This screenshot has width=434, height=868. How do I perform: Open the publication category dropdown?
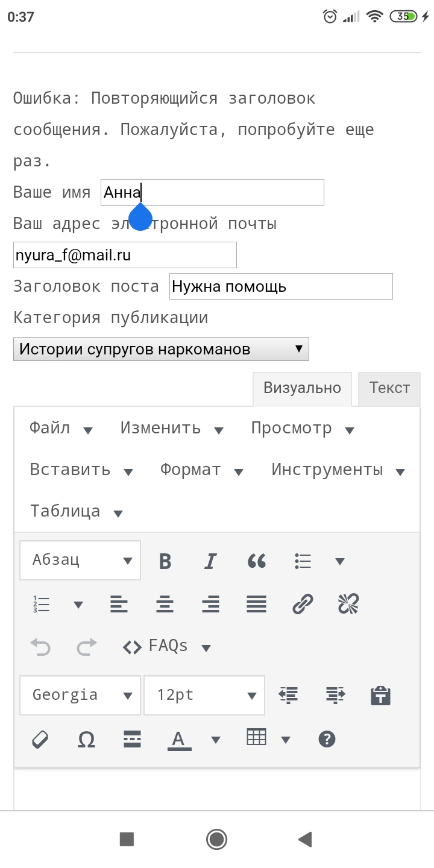pyautogui.click(x=161, y=349)
